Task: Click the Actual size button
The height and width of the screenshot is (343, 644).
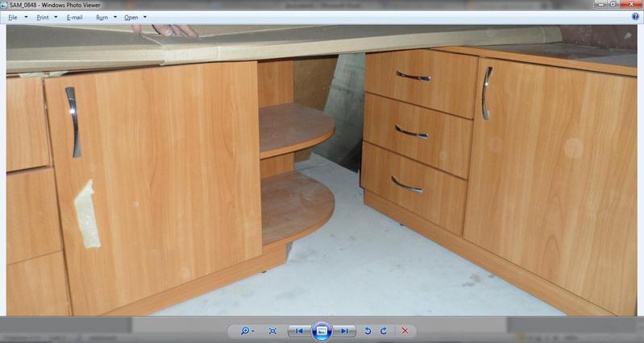Action: click(x=272, y=331)
